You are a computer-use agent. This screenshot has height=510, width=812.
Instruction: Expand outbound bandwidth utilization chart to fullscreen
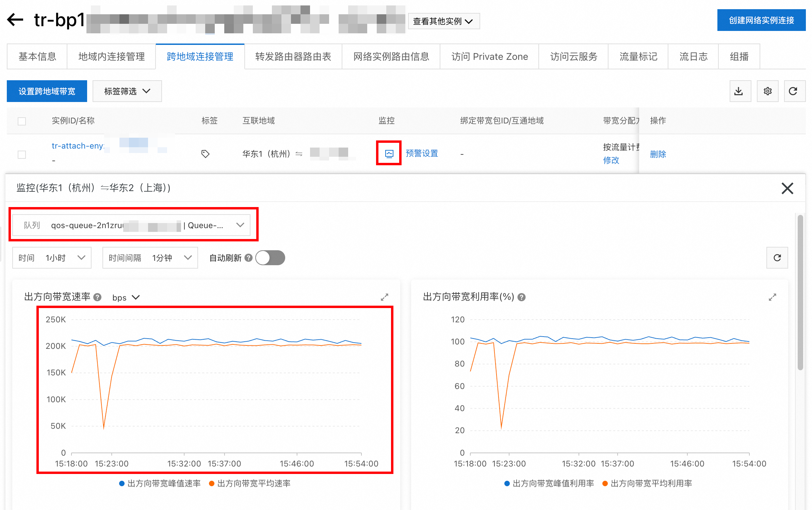pyautogui.click(x=772, y=297)
